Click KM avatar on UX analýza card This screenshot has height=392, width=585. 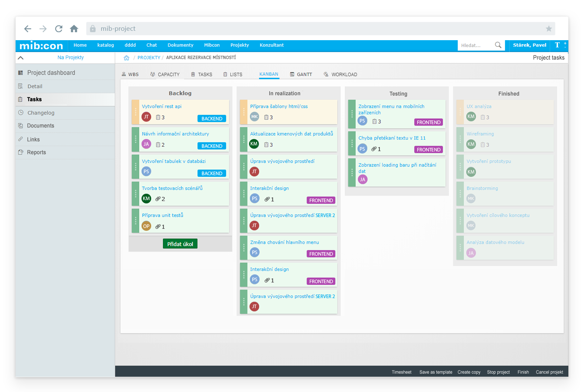click(471, 117)
